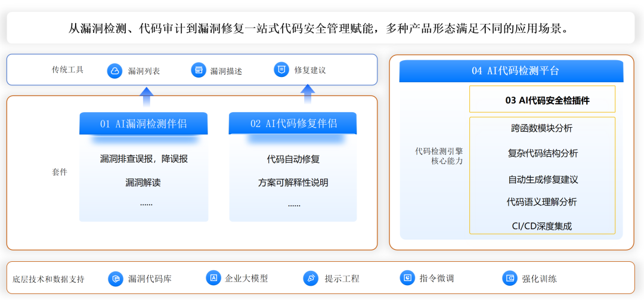Click the 漏洞描述 card icon

click(199, 70)
